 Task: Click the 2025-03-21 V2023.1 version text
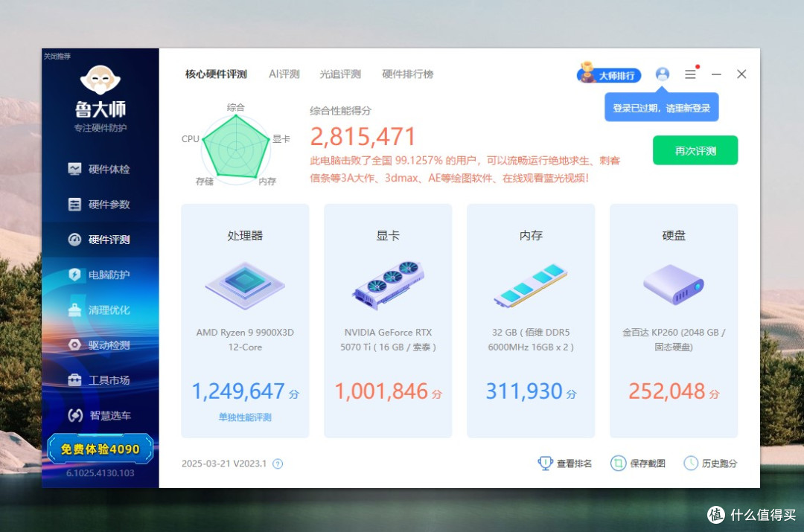point(224,464)
